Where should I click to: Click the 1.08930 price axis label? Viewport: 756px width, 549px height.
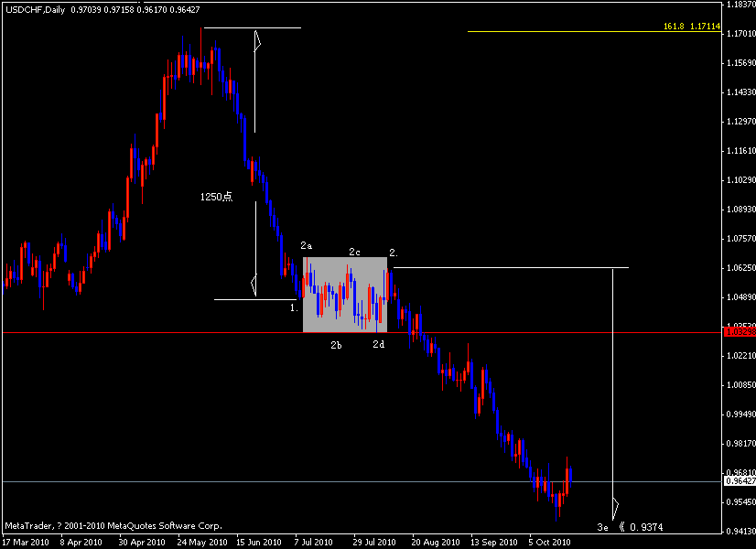point(741,210)
